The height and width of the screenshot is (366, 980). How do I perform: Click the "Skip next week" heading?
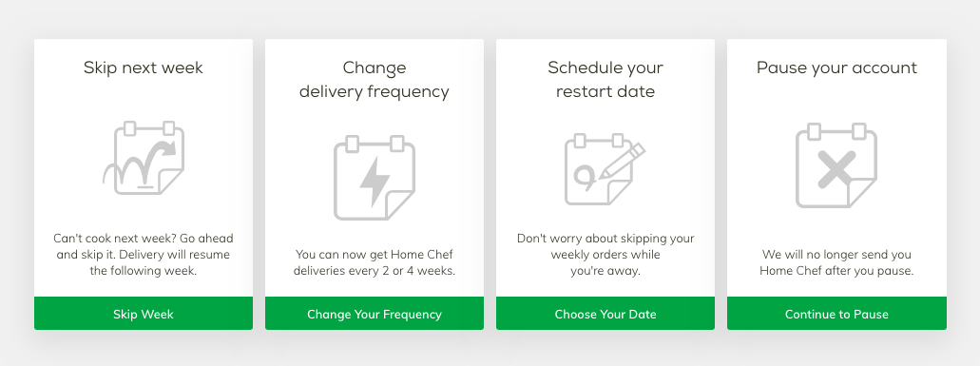pos(144,67)
